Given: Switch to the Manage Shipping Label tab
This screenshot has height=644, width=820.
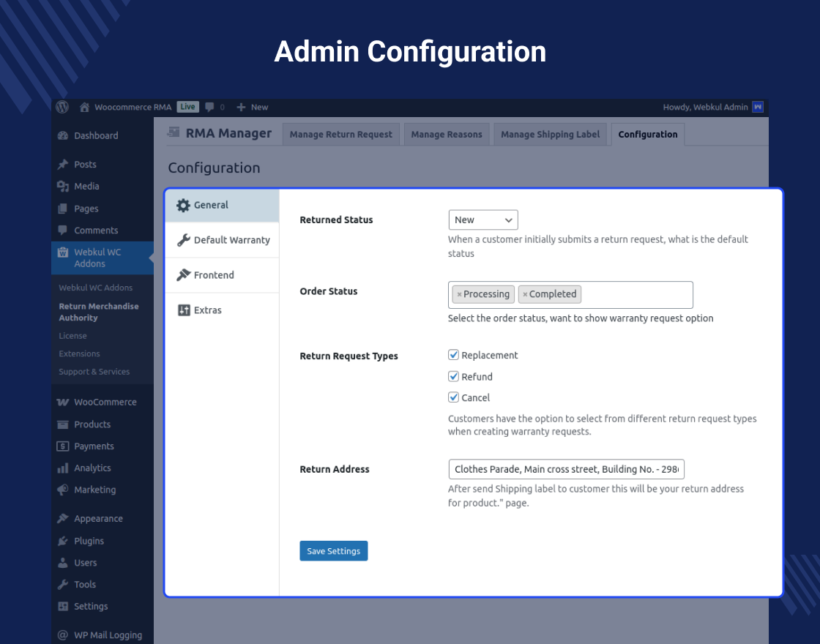Looking at the screenshot, I should (x=550, y=135).
